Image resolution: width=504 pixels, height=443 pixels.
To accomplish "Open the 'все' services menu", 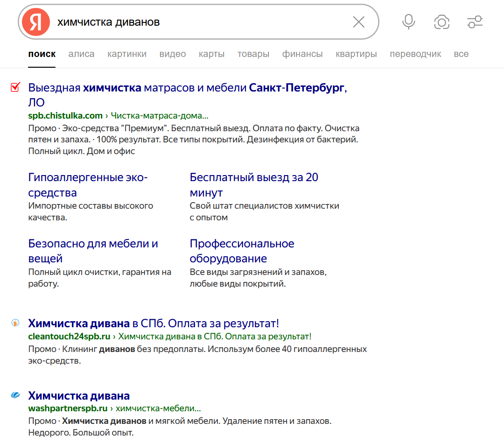I will point(461,54).
